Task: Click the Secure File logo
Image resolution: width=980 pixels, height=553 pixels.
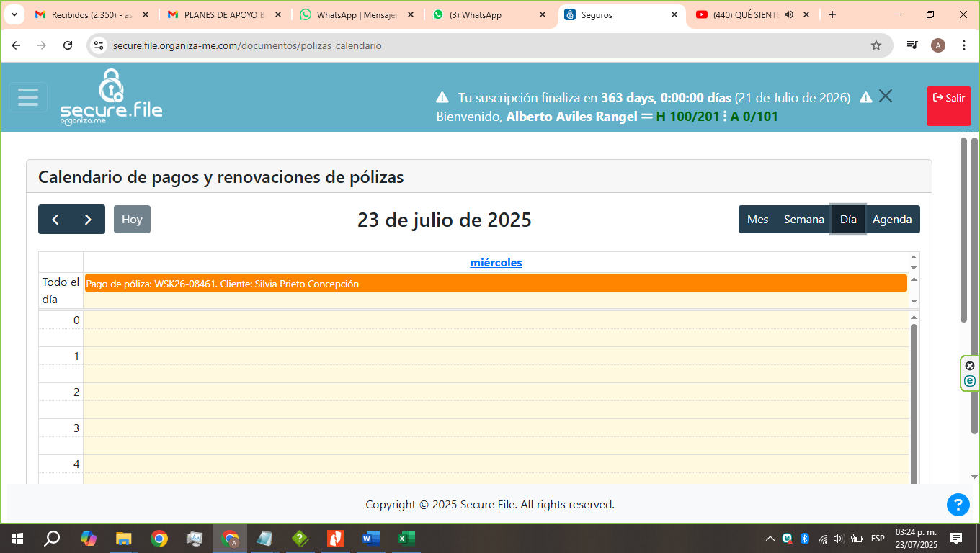Action: tap(111, 98)
